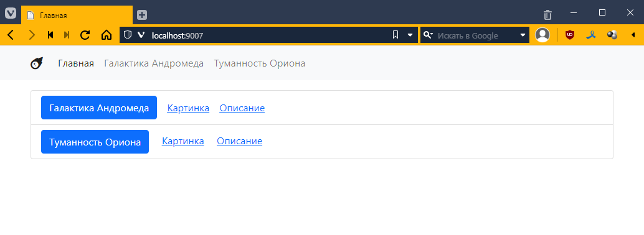Viewport: 644px width, 235px height.
Task: Expand the address bar dropdown arrow
Action: tap(410, 35)
